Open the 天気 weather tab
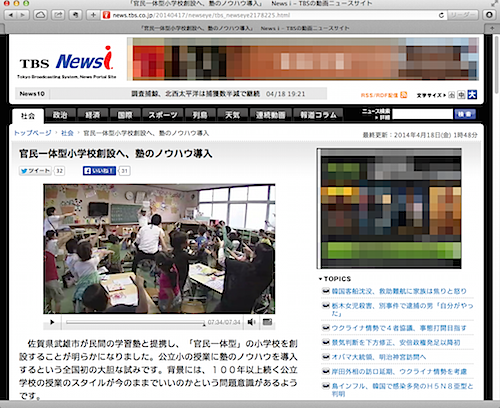This screenshot has height=408, width=500. pos(232,115)
